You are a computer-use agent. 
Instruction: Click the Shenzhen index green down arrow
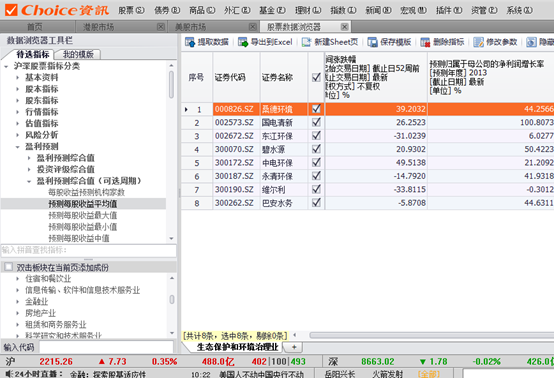pyautogui.click(x=423, y=362)
